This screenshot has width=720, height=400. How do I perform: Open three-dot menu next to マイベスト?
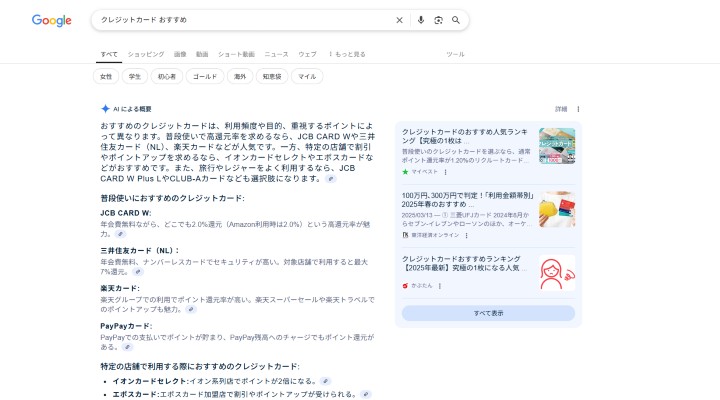tap(445, 172)
